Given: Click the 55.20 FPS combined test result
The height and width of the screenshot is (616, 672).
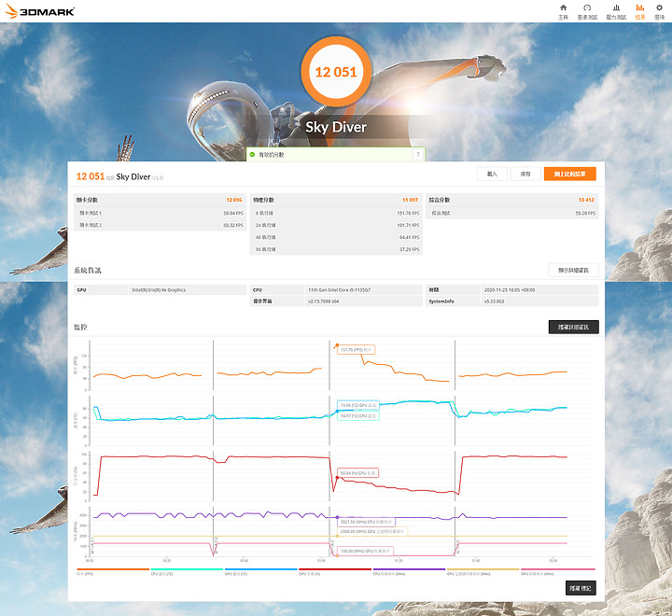Looking at the screenshot, I should 585,213.
